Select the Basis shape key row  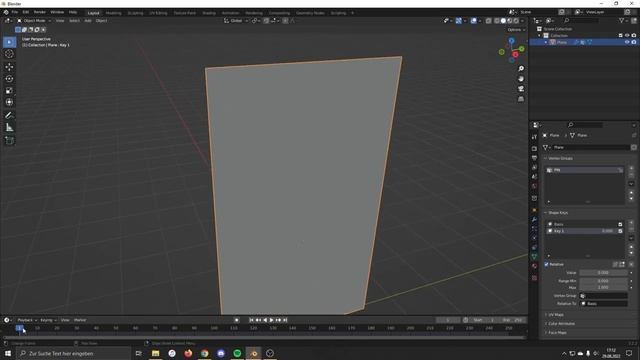[x=584, y=224]
